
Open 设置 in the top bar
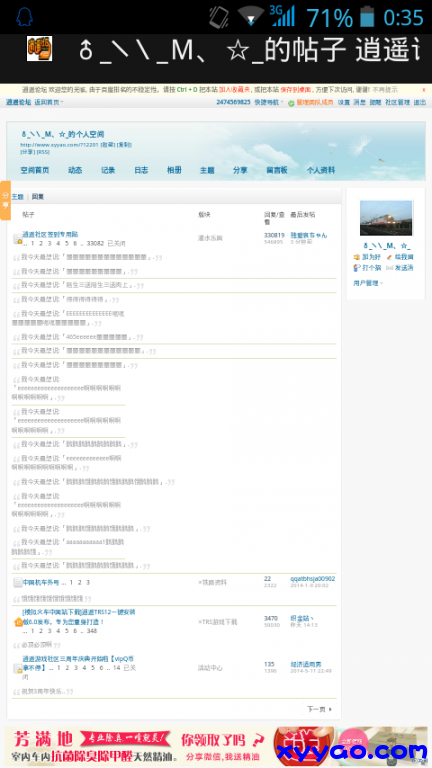point(344,102)
